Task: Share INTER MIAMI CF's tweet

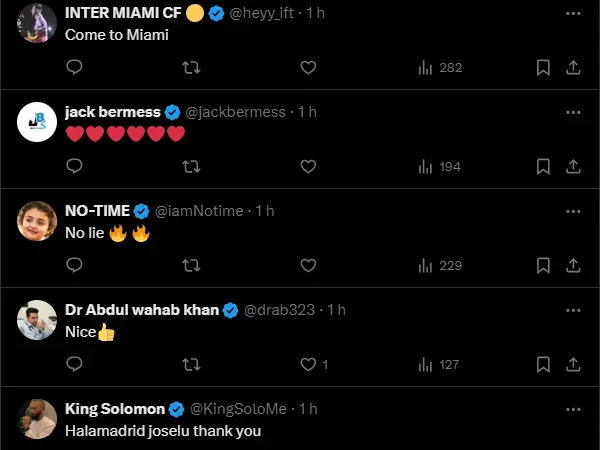Action: [x=573, y=67]
